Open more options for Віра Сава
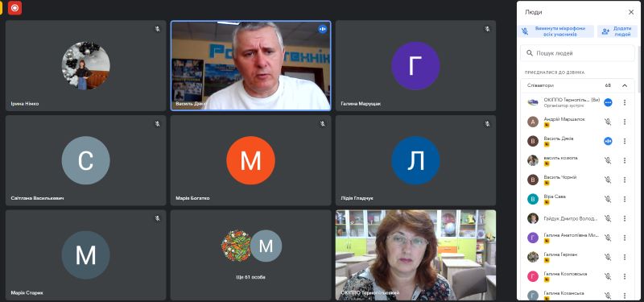 (625, 199)
